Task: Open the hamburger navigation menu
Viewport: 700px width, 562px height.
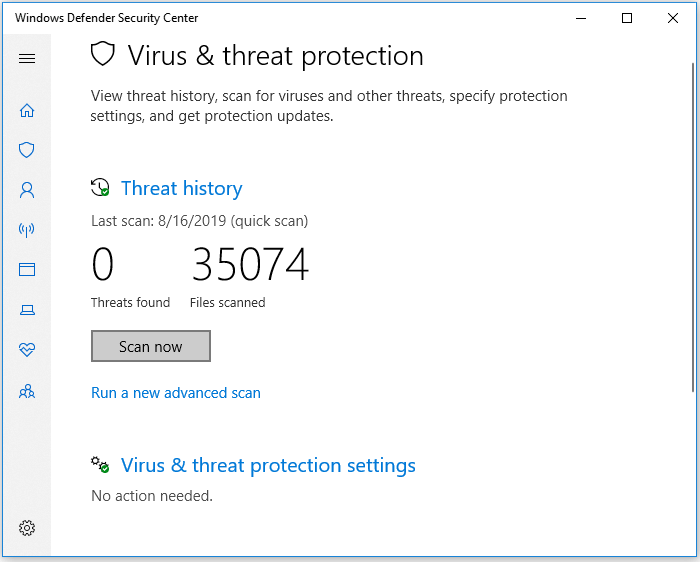Action: pyautogui.click(x=27, y=58)
